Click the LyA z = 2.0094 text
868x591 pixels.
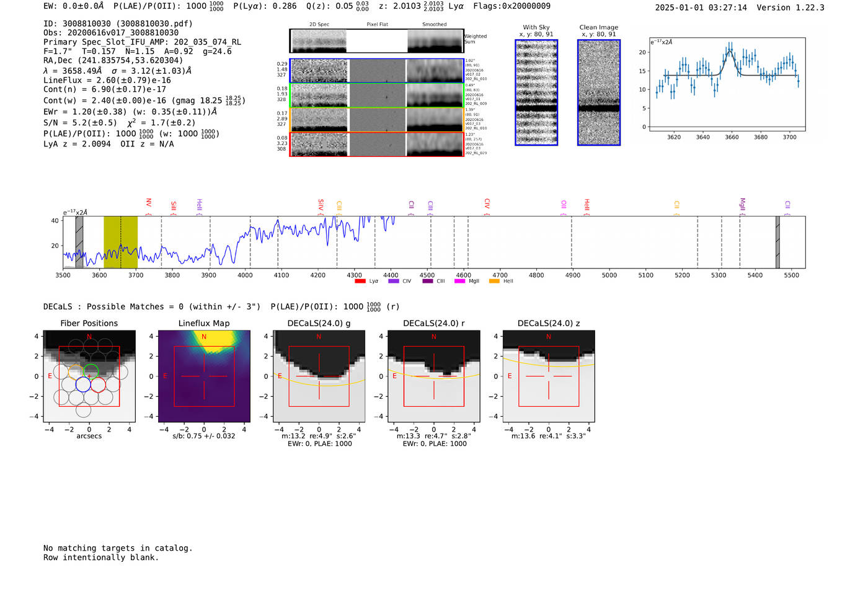tap(77, 144)
